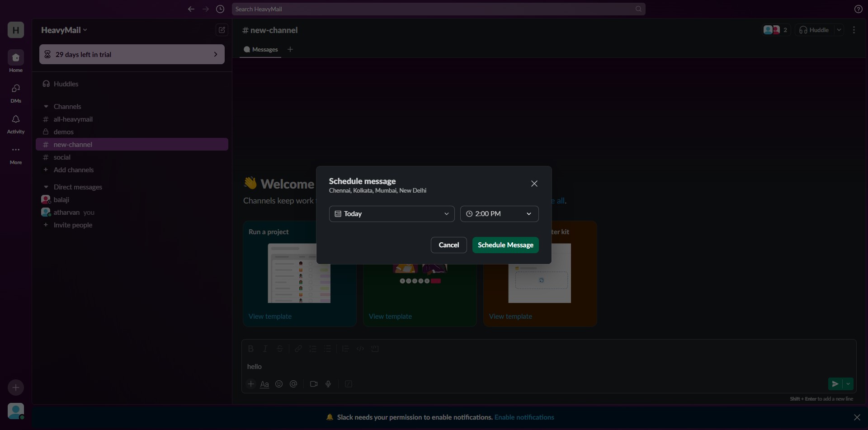Open direct message with balaji
The width and height of the screenshot is (868, 430).
[132, 200]
